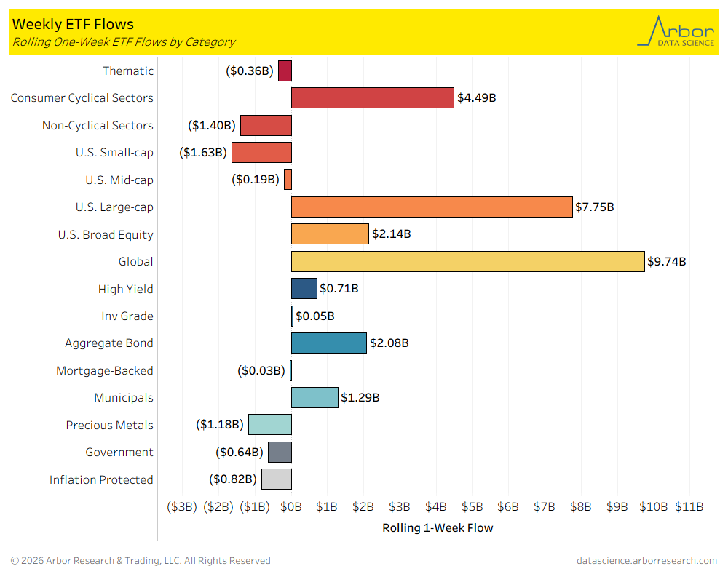Click the Government dark gray bar

pyautogui.click(x=280, y=452)
